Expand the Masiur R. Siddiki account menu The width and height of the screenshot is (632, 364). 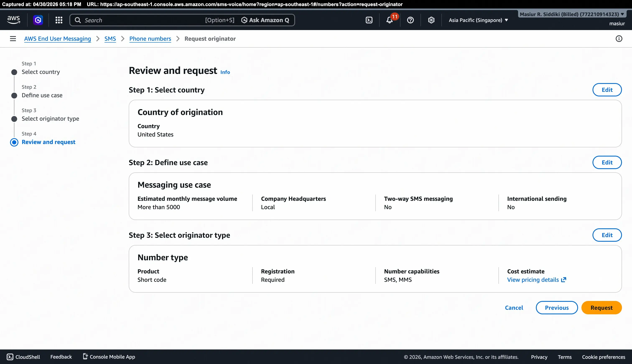(572, 14)
